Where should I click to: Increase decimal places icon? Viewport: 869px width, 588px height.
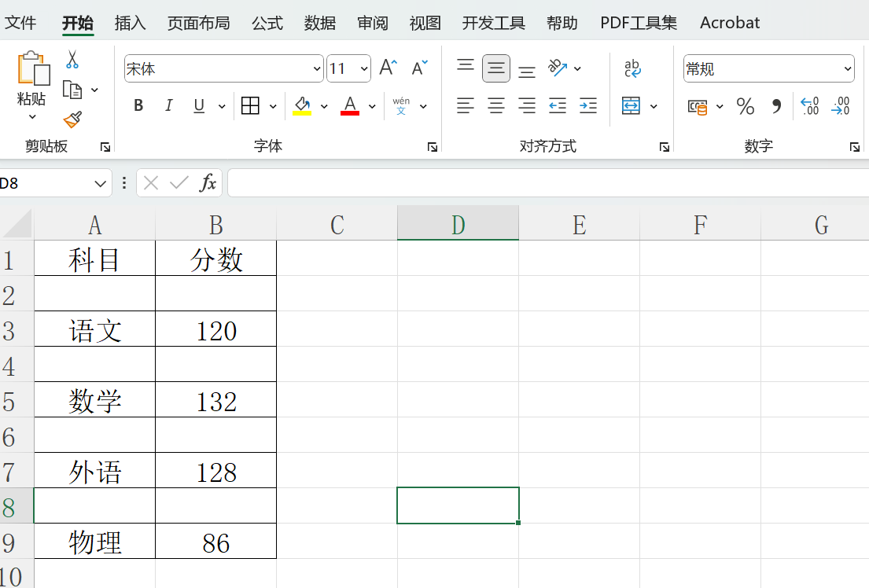tap(810, 106)
